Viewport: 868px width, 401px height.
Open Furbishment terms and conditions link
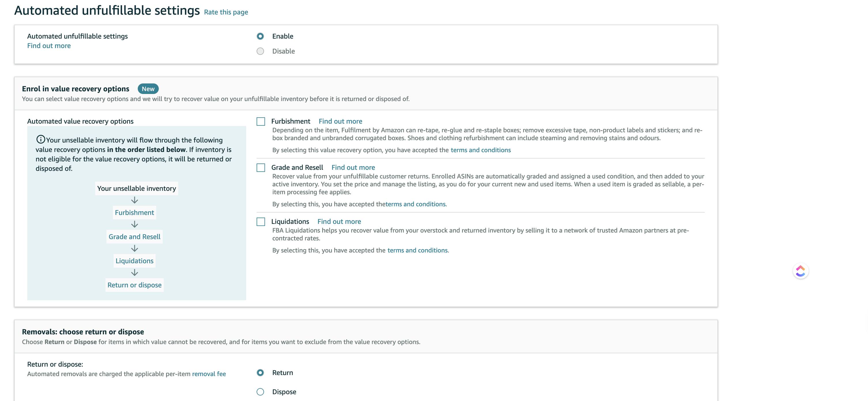tap(481, 150)
